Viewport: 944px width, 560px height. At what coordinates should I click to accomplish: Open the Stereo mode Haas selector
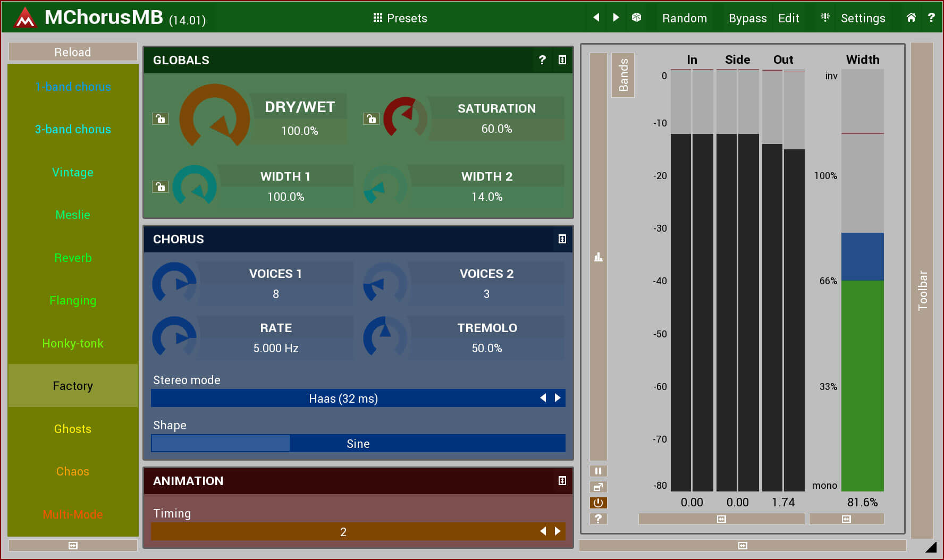343,398
